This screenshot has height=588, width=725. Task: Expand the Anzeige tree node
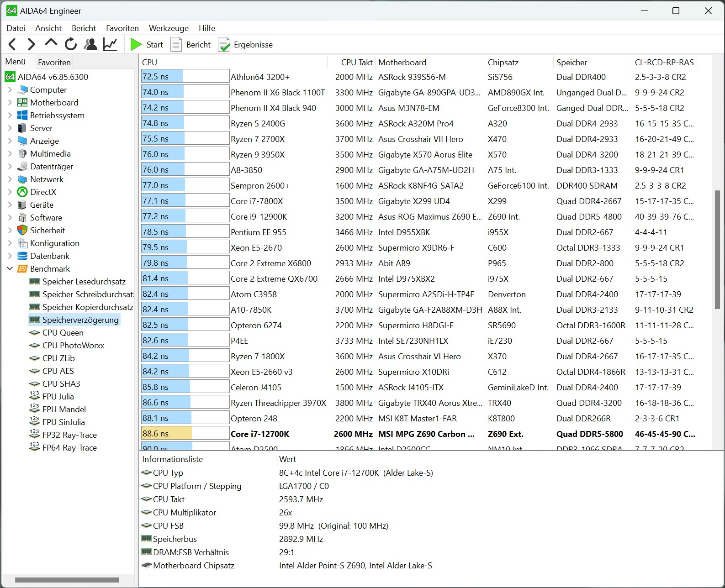10,141
